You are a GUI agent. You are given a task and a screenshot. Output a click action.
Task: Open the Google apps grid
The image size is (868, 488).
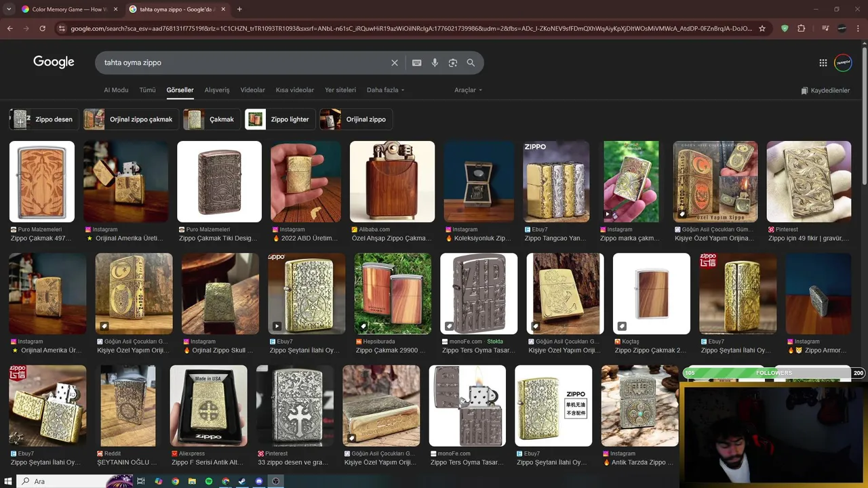[x=823, y=62]
